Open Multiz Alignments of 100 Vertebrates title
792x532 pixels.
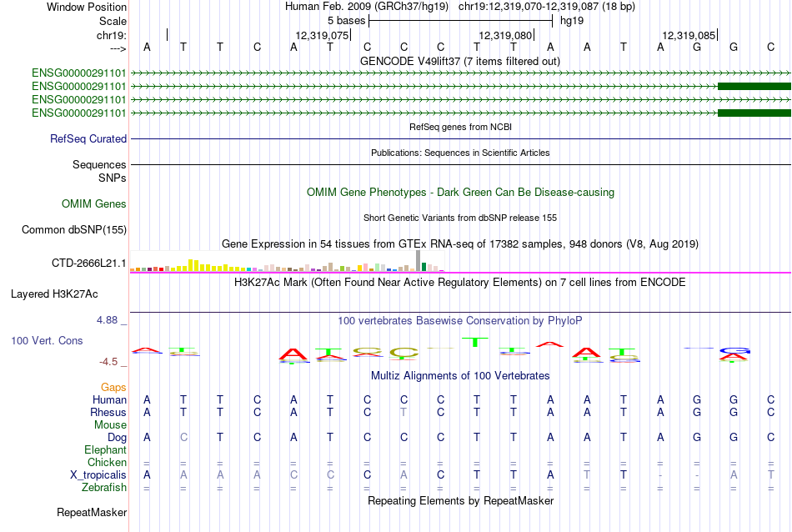click(460, 375)
